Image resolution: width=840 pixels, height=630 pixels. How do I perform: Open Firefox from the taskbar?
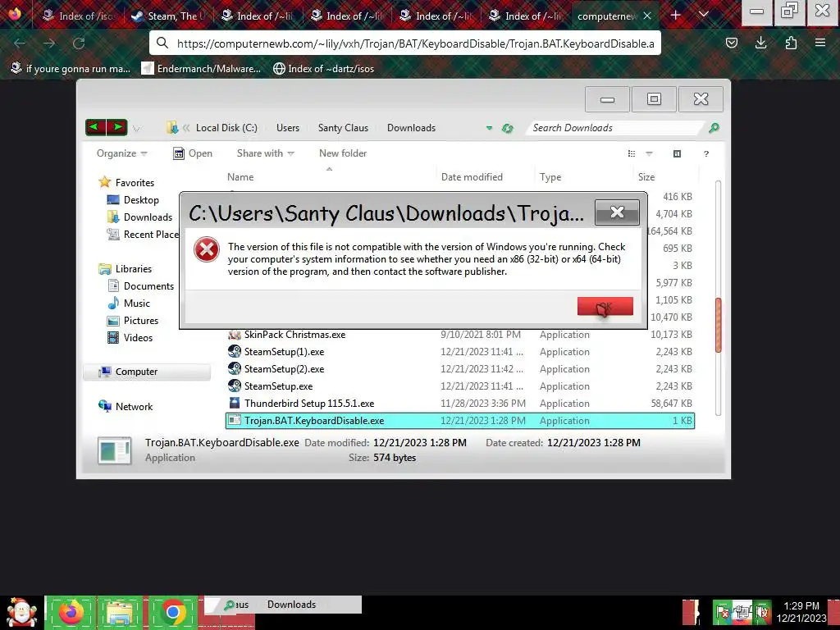click(71, 612)
